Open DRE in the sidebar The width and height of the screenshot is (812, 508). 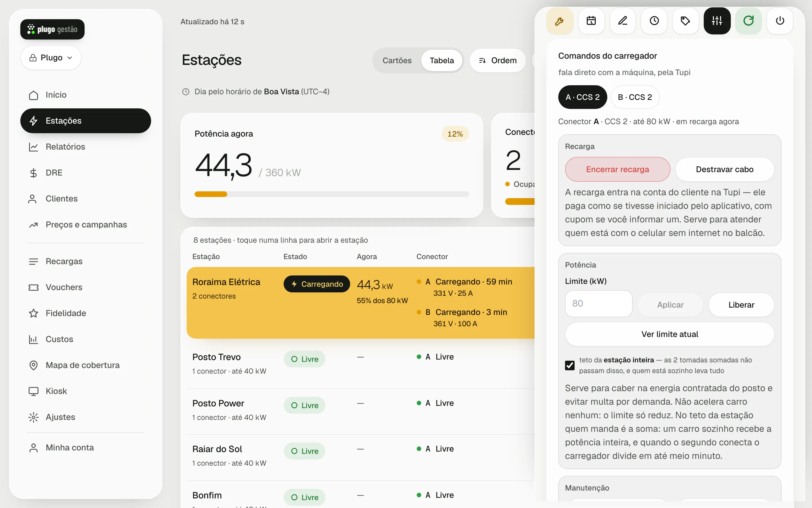tap(85, 173)
